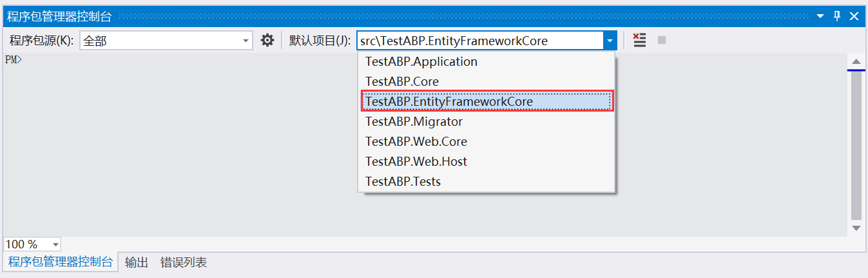This screenshot has height=278, width=868.
Task: Clear the console output
Action: (639, 41)
